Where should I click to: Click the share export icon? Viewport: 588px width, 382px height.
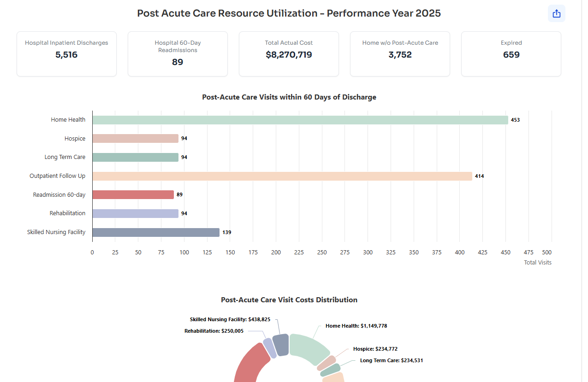[x=556, y=13]
